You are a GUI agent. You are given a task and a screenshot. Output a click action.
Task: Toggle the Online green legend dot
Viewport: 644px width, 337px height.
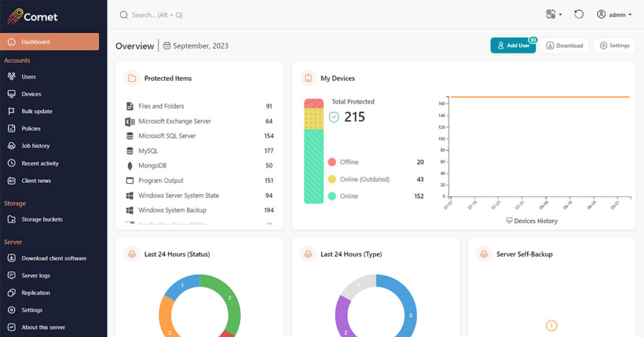click(x=332, y=196)
